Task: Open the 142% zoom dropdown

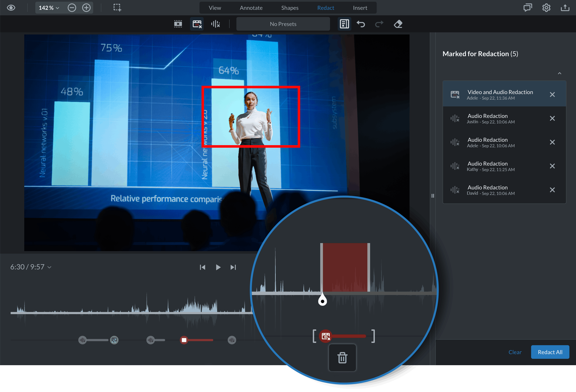Action: tap(49, 8)
